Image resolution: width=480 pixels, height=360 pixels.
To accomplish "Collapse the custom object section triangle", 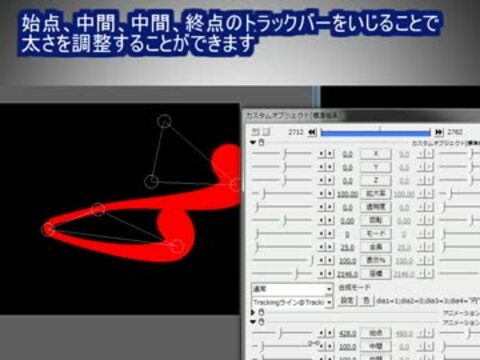I will (x=253, y=143).
